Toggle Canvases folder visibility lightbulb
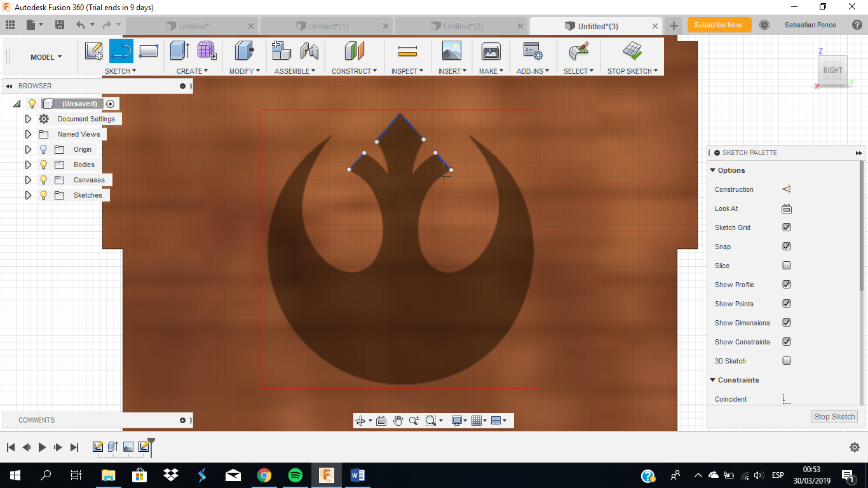Screen dimensions: 868x488 click(x=43, y=180)
